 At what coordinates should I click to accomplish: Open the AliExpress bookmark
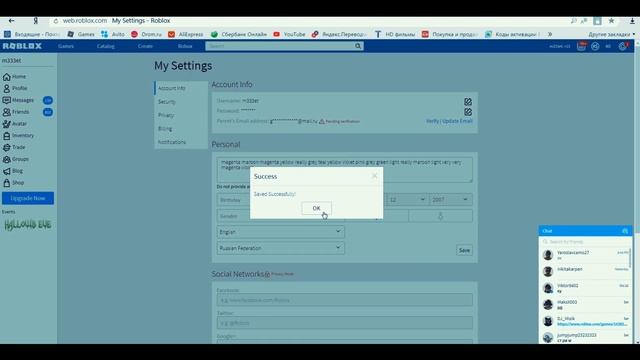click(x=186, y=34)
